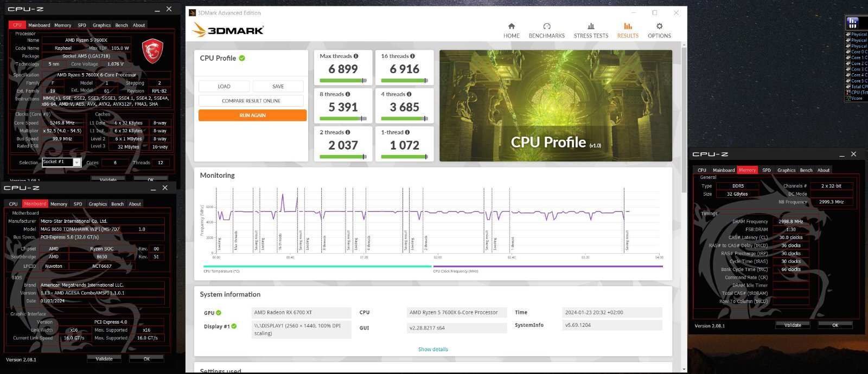868x374 pixels.
Task: Click MSI dragon shield logo in CPU-Z
Action: click(152, 50)
